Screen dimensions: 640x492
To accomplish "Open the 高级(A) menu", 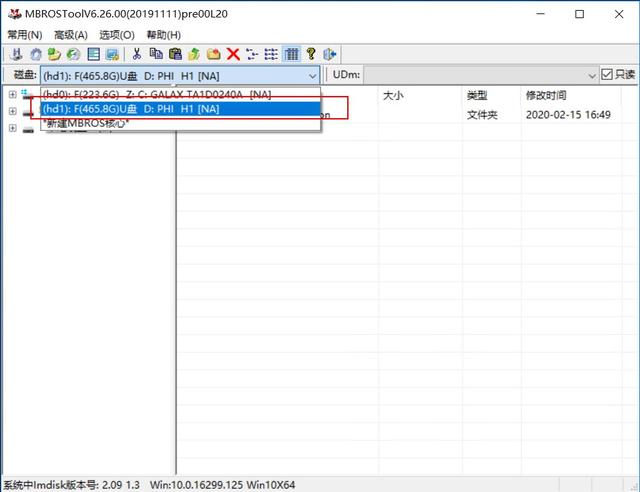I will [71, 35].
